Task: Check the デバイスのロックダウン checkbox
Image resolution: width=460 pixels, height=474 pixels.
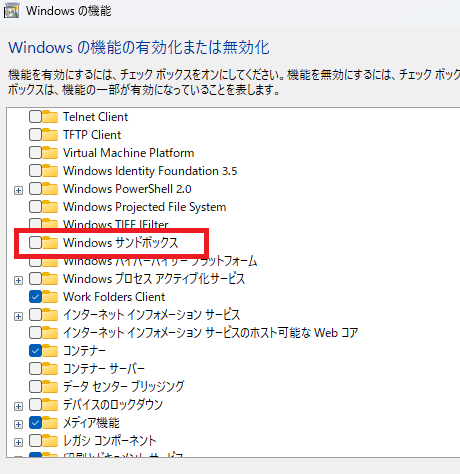Action: coord(35,405)
